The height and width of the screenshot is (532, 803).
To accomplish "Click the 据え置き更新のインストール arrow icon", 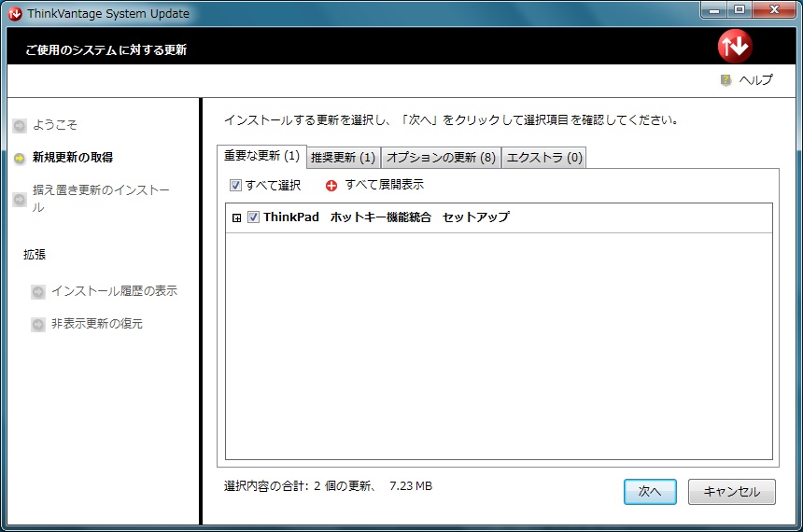I will click(20, 199).
